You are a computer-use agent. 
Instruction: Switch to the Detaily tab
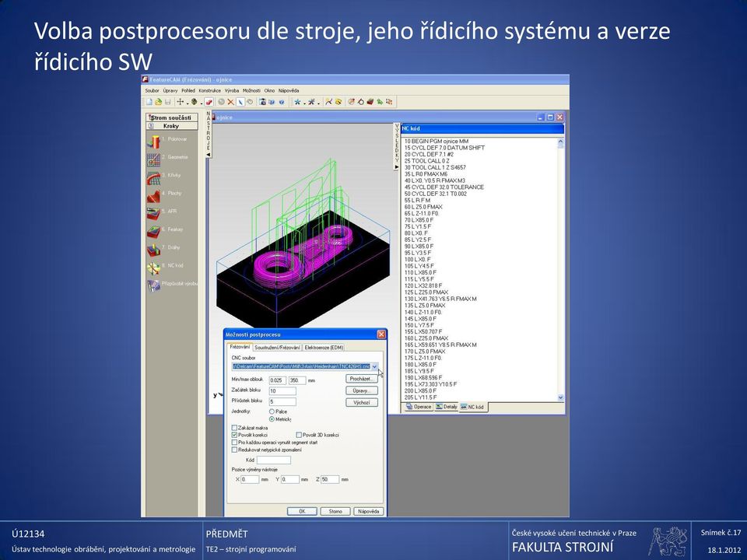click(447, 407)
